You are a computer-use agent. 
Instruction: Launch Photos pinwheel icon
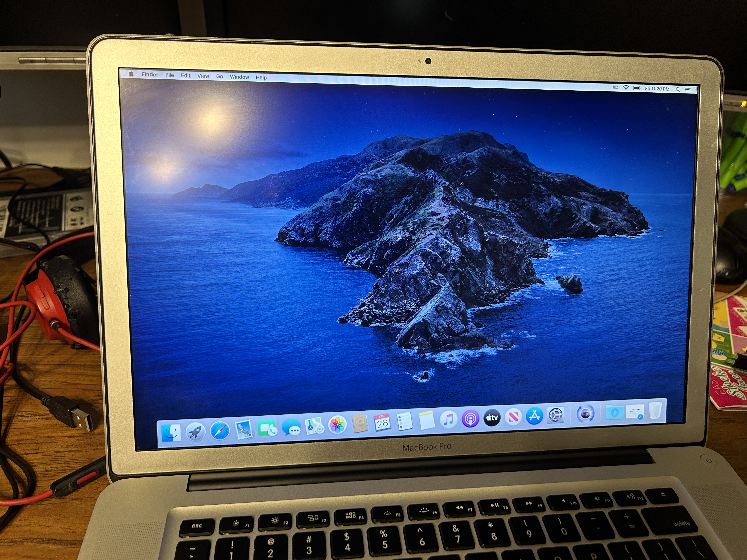(337, 425)
